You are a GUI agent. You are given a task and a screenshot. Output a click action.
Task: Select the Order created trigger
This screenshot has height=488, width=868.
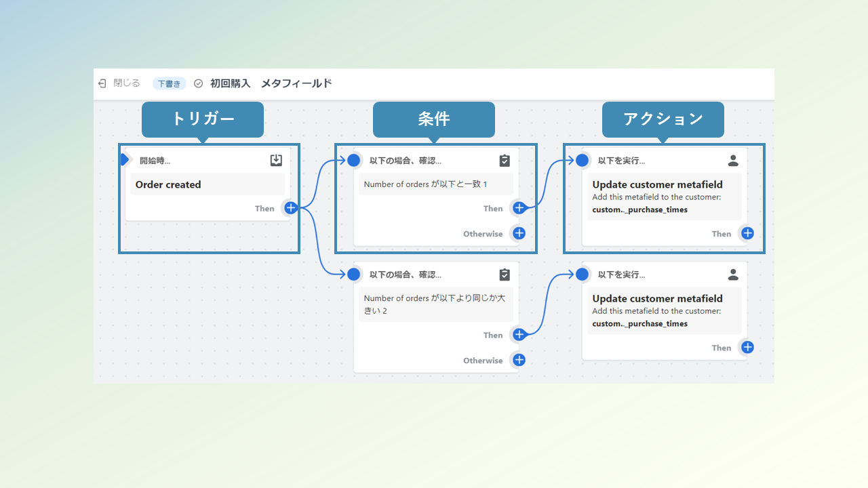208,184
